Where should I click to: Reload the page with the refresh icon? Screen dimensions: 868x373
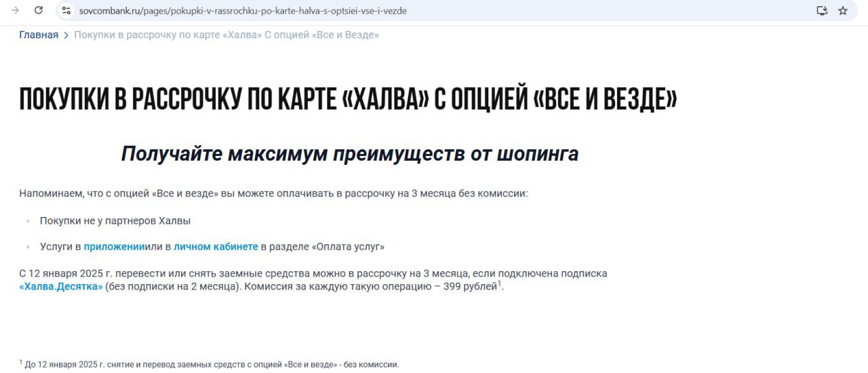(x=39, y=10)
